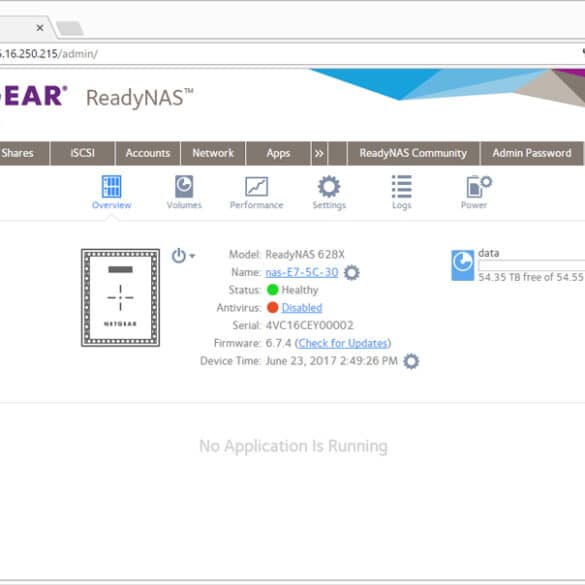Click the Device Time value June 23, 2017

coord(331,361)
